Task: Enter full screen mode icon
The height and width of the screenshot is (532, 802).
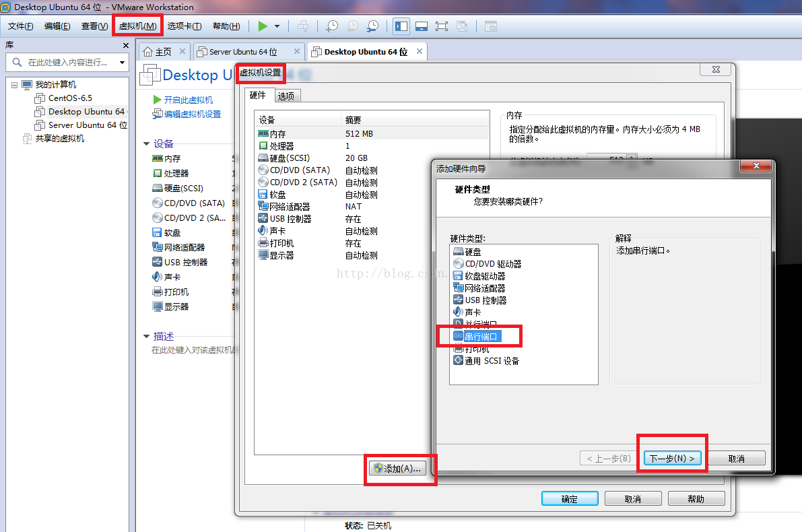Action: [x=442, y=26]
